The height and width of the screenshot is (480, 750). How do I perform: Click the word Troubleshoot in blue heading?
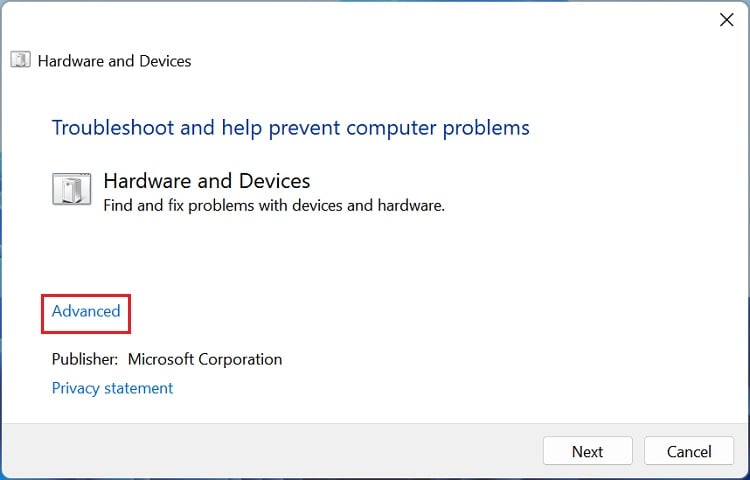pos(112,128)
